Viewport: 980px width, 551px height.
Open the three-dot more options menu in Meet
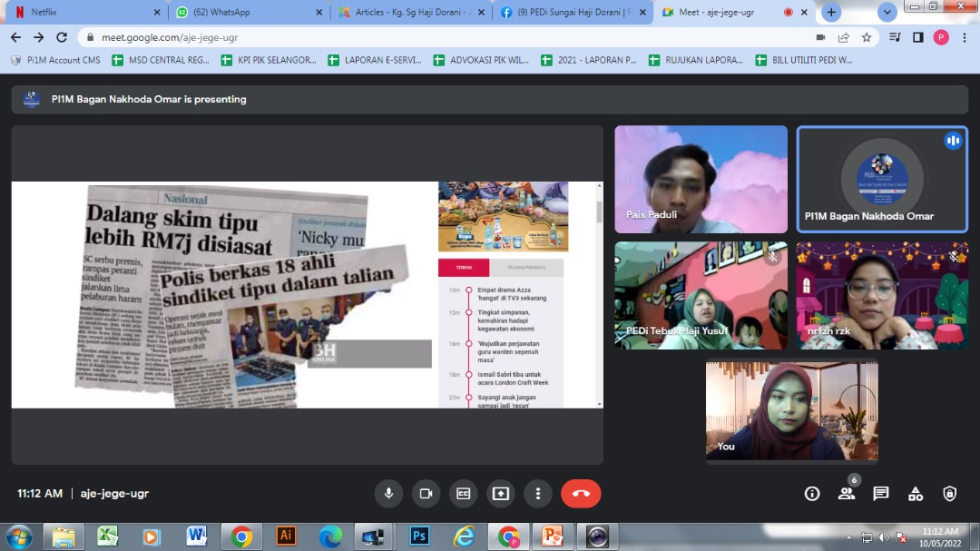[x=538, y=493]
